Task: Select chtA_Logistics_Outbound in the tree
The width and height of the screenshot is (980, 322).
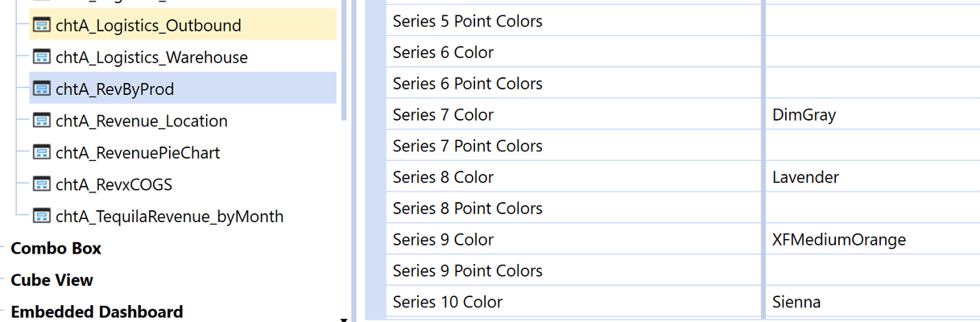Action: coord(148,26)
